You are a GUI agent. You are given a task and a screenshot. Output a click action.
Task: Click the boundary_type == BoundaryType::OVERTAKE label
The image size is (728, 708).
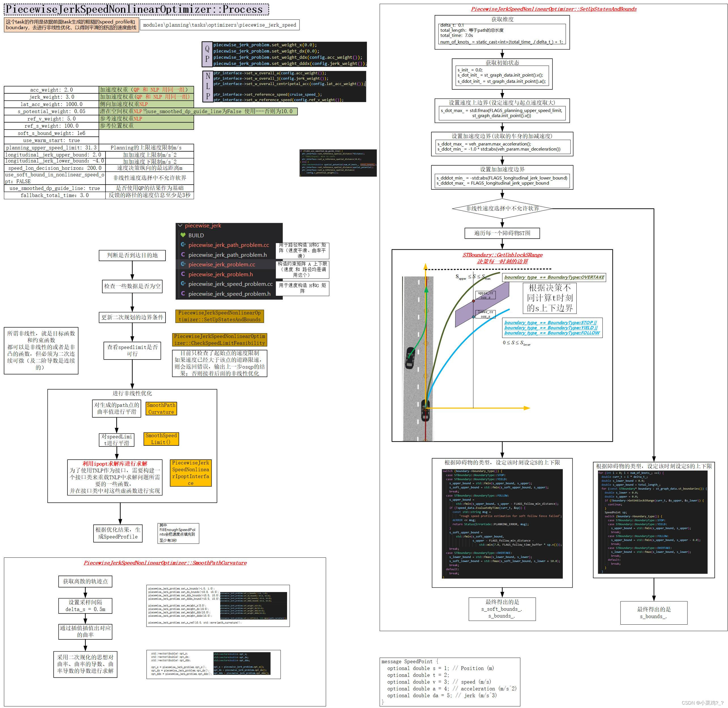554,277
